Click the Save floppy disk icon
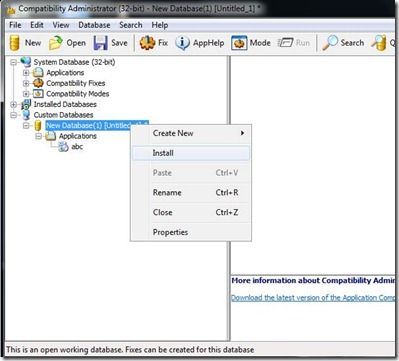 pos(100,43)
